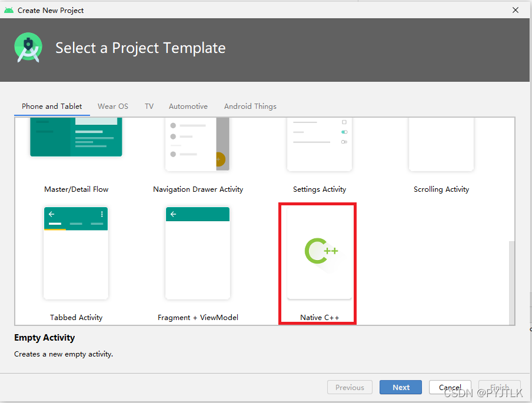Switch to the TV tab

(149, 106)
